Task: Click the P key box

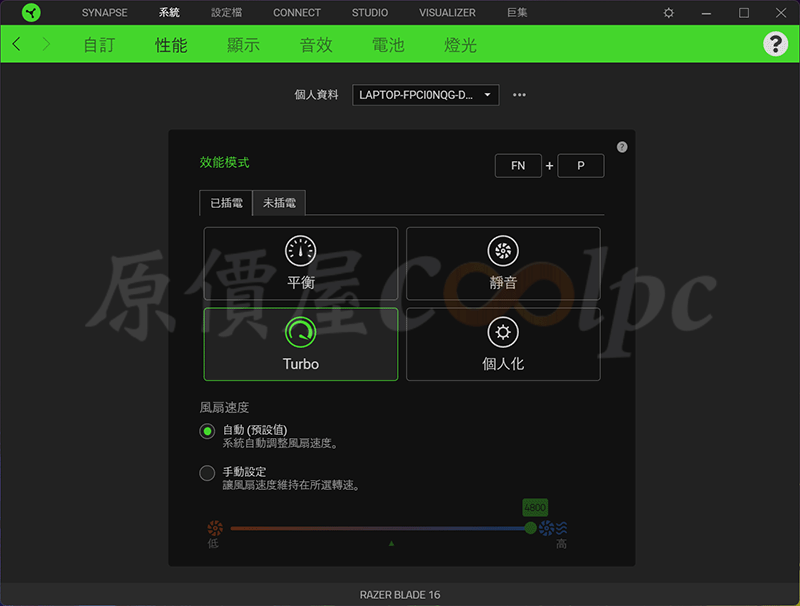Action: (581, 166)
